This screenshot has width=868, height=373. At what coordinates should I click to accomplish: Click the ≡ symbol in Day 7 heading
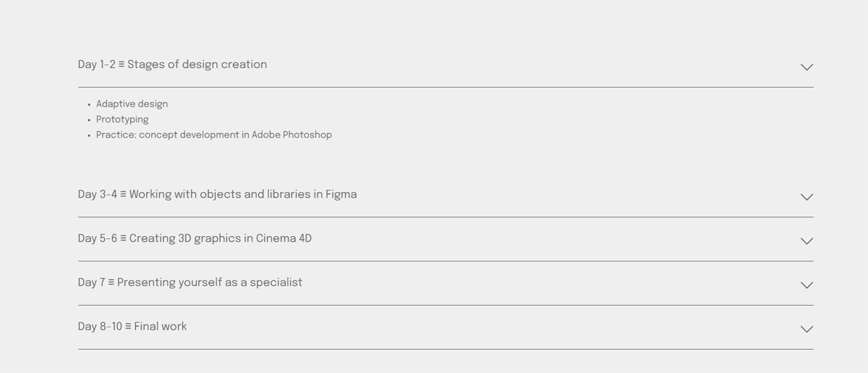point(111,282)
